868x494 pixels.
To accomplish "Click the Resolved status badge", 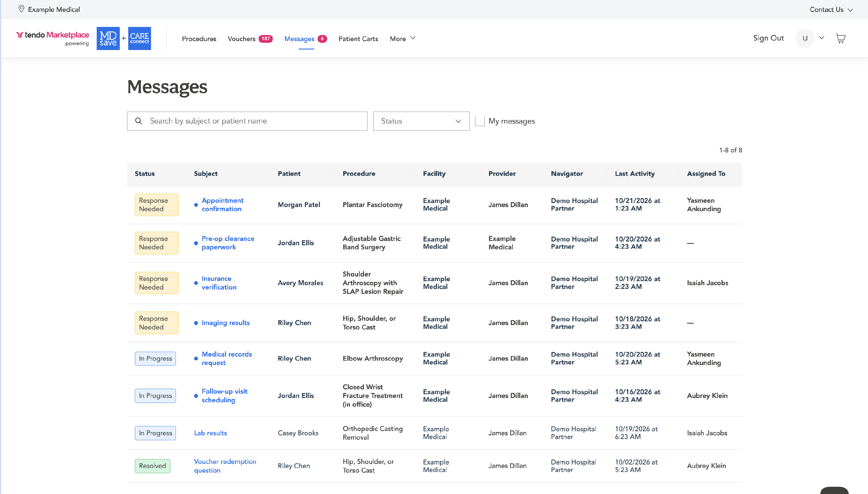I will tap(152, 466).
